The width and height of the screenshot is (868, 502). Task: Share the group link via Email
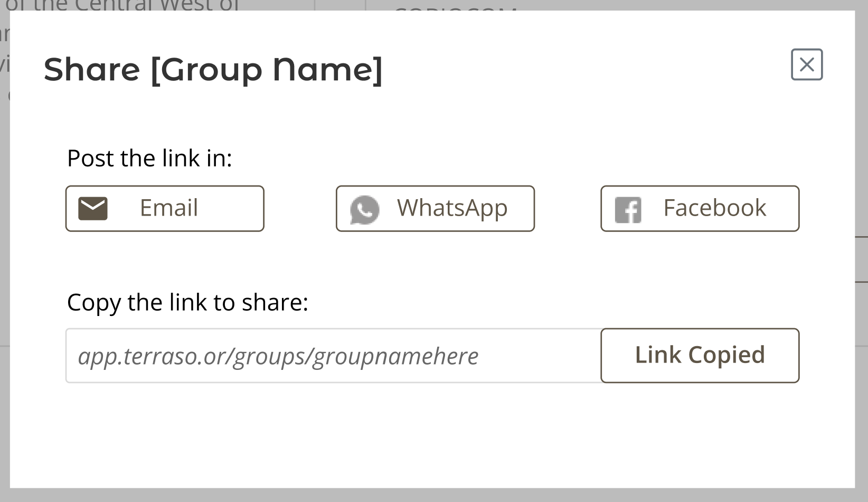tap(164, 208)
